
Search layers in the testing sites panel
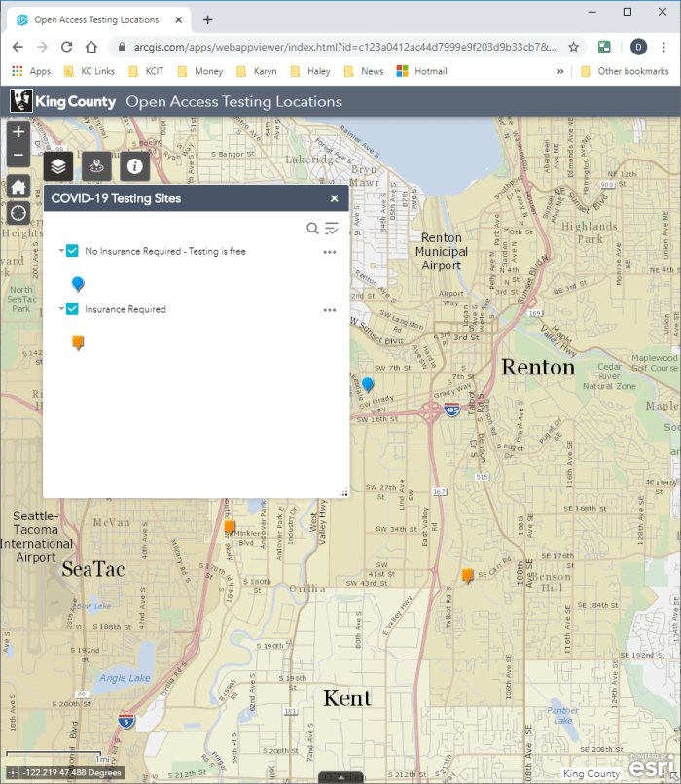point(312,229)
